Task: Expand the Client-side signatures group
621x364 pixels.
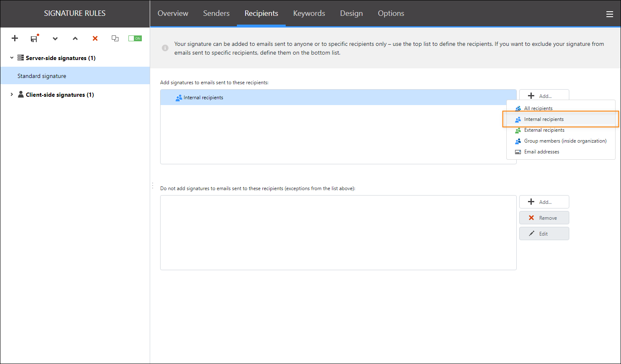Action: pyautogui.click(x=11, y=94)
